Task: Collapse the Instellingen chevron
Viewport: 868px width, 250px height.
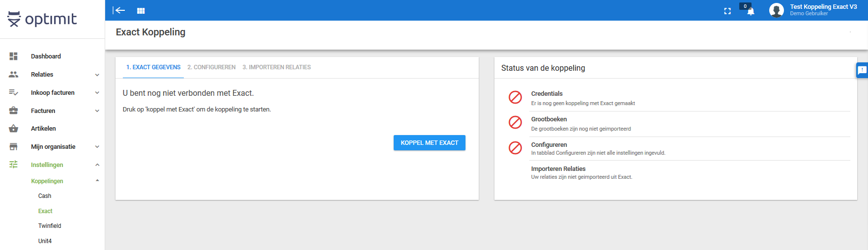Action: (x=97, y=165)
